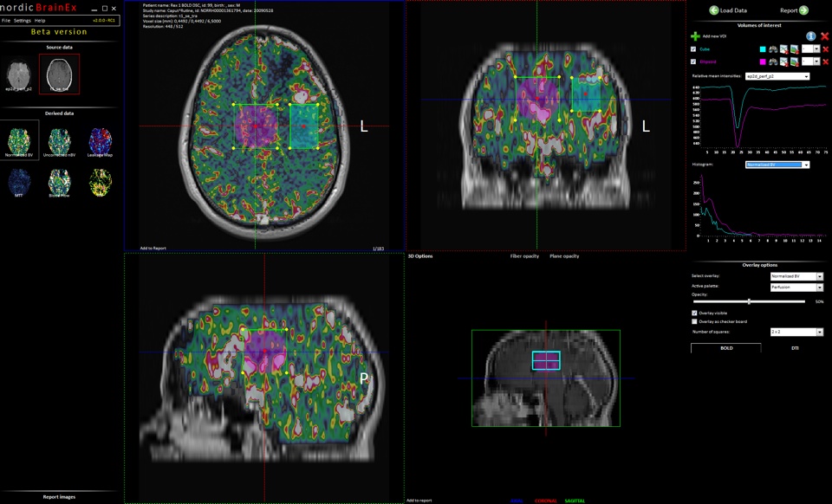Open the Histogram dropdown
The image size is (832, 504).
pos(777,165)
